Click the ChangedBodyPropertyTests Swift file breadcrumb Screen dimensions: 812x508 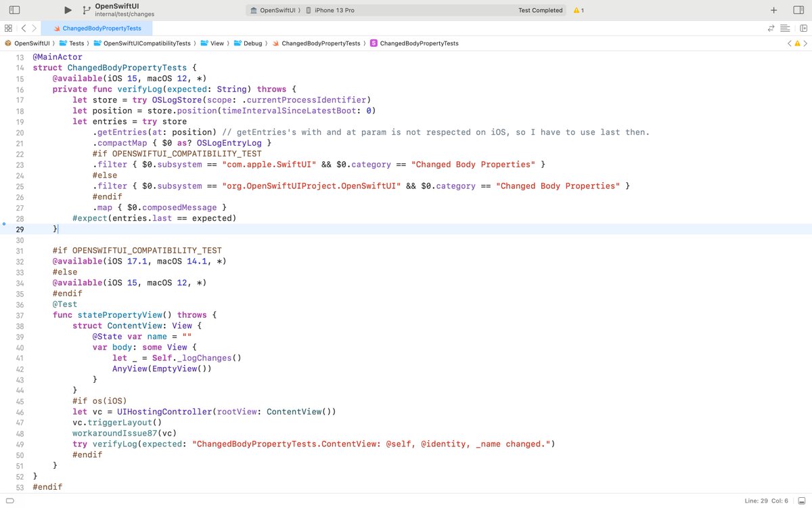pos(316,43)
